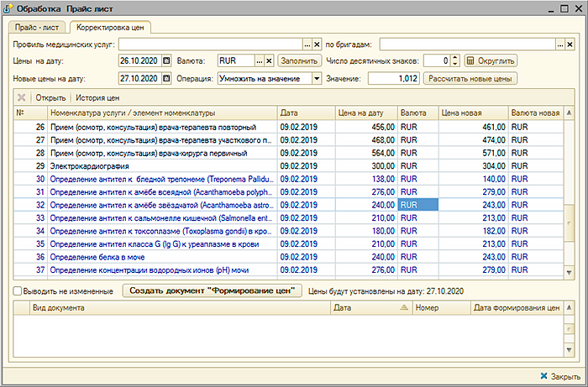Image resolution: width=588 pixels, height=387 pixels.
Task: Expand the 'Операция' dropdown list
Action: [316, 78]
